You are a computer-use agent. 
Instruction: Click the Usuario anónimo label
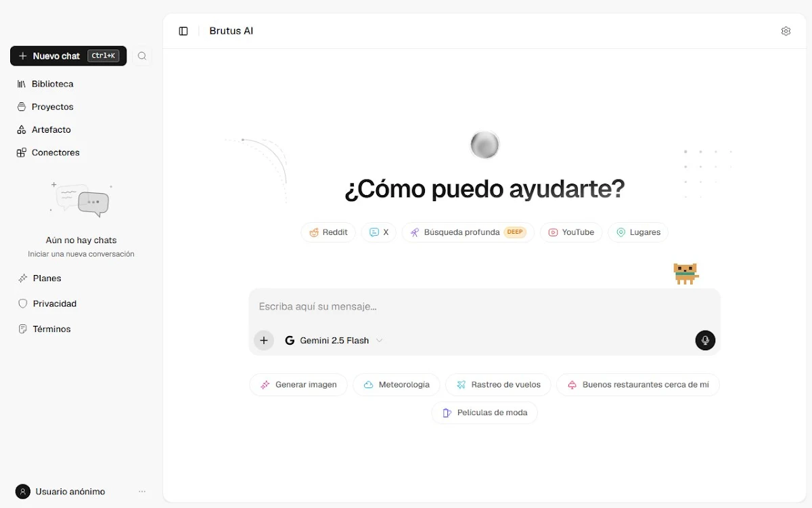click(x=70, y=492)
